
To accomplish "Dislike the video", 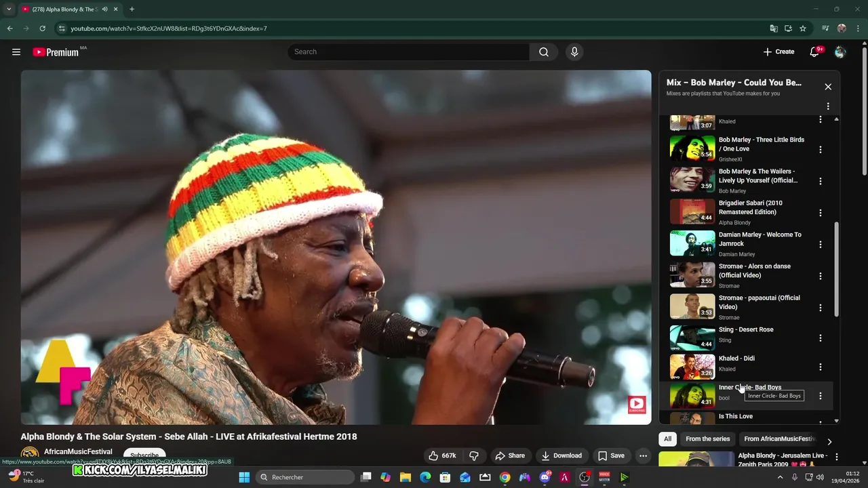I will tap(474, 455).
